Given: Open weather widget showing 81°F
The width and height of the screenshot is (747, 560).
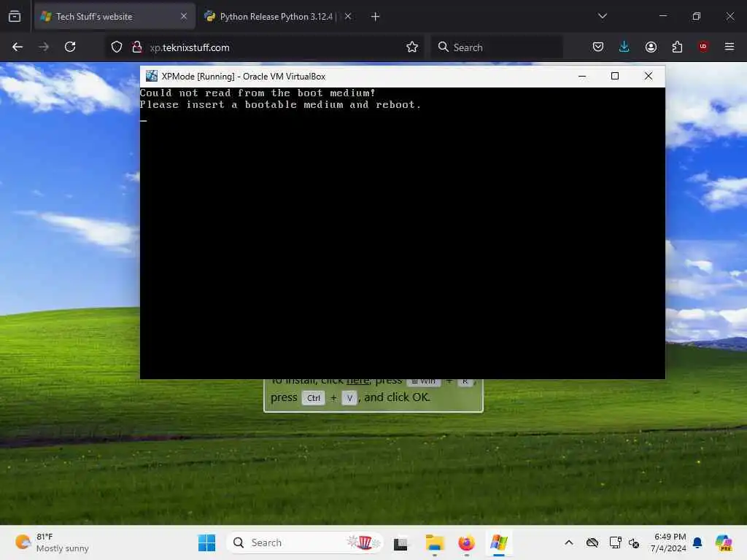Looking at the screenshot, I should click(x=52, y=542).
